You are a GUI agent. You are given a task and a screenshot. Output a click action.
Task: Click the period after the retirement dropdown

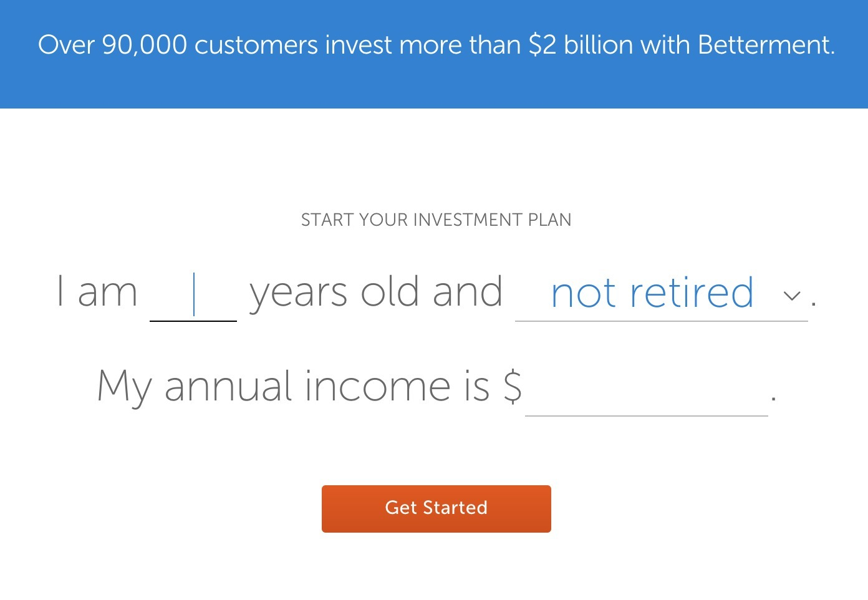813,303
